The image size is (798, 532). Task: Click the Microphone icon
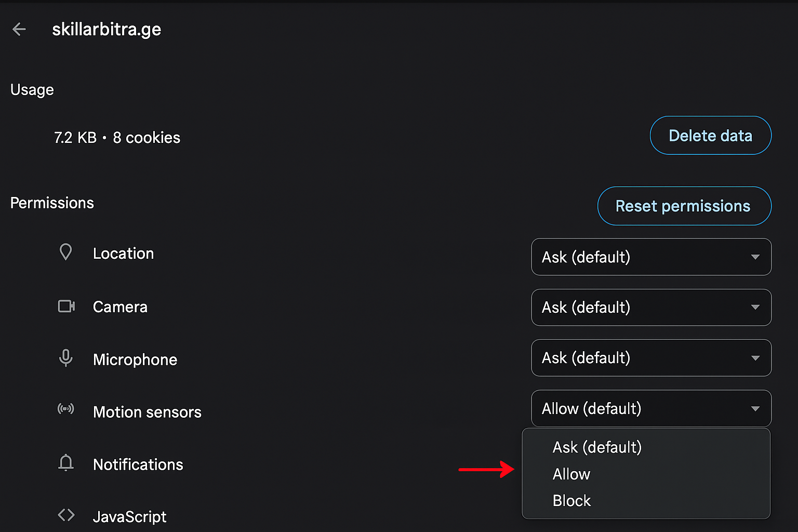66,358
